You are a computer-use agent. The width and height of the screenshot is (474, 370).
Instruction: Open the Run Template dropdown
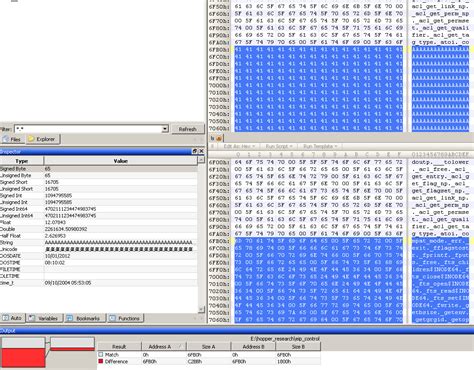point(320,146)
